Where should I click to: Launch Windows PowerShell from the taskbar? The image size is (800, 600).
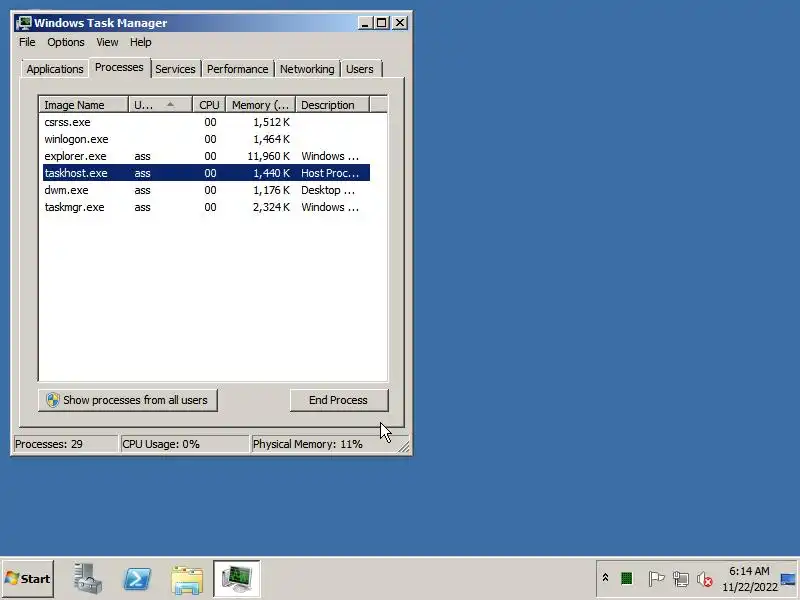[137, 579]
